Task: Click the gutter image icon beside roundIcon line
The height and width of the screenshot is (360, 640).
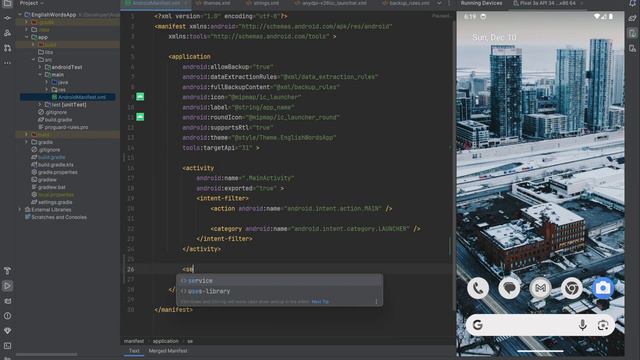Action: [140, 117]
